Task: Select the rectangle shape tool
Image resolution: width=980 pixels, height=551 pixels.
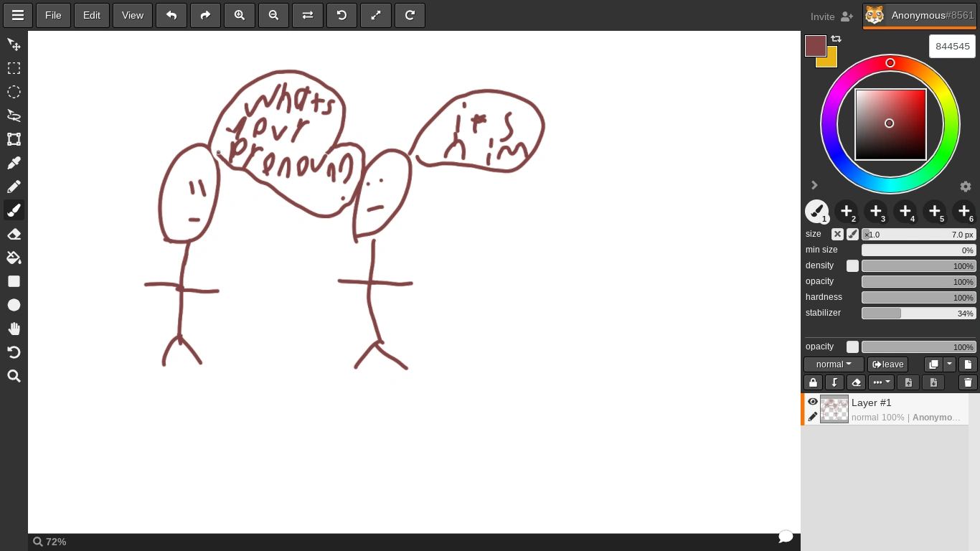Action: click(14, 281)
